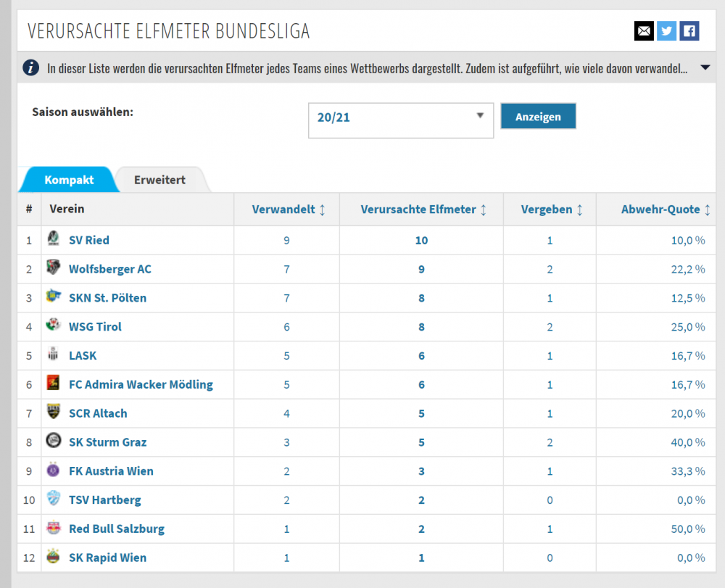The image size is (725, 588).
Task: Click the SKN St. Pölten crest
Action: [x=53, y=296]
